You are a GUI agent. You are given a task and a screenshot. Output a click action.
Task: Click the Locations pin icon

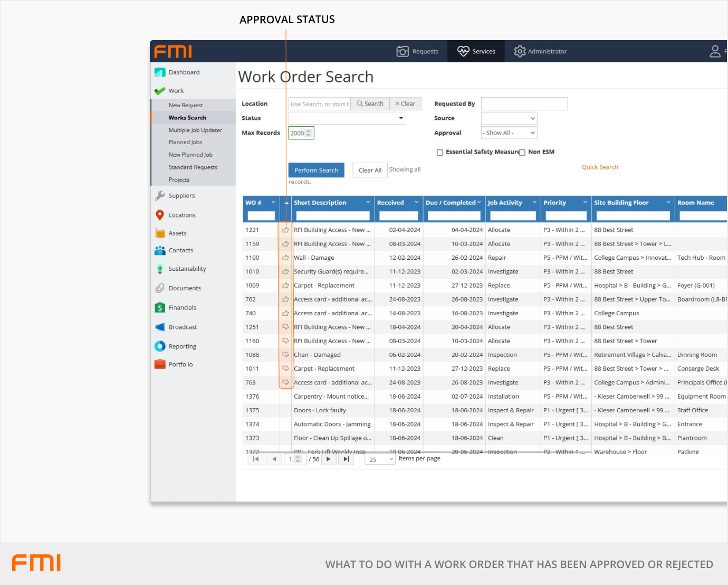(160, 215)
